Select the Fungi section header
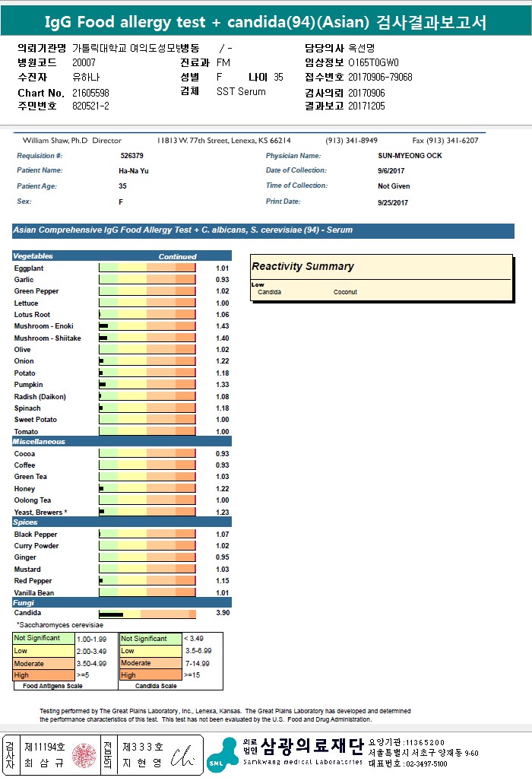The width and height of the screenshot is (532, 784). coord(122,602)
